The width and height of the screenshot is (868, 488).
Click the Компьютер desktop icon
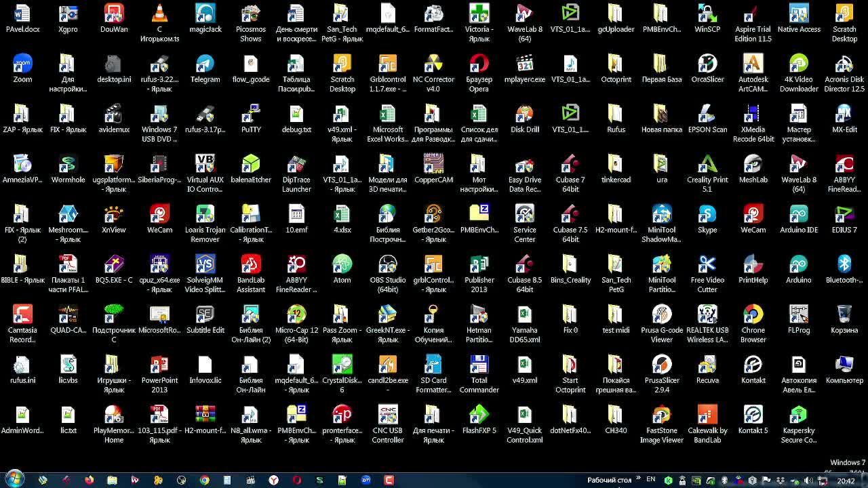844,366
